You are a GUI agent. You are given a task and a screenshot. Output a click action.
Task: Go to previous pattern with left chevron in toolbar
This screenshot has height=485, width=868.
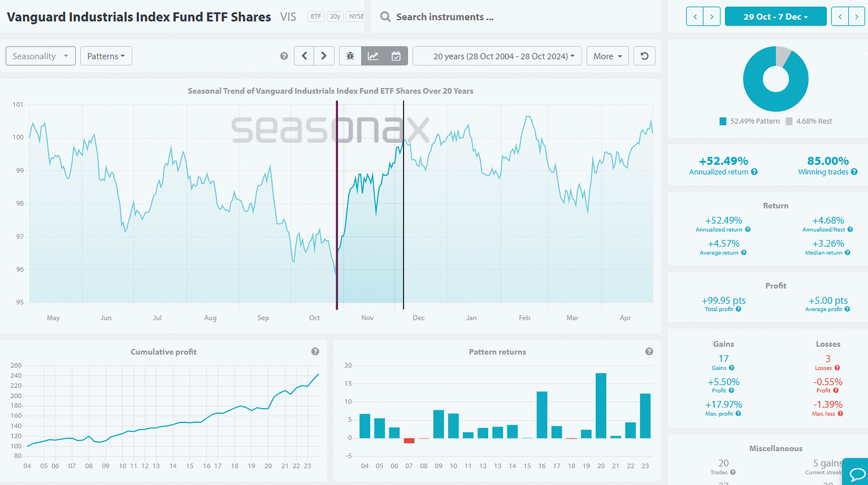click(x=304, y=56)
